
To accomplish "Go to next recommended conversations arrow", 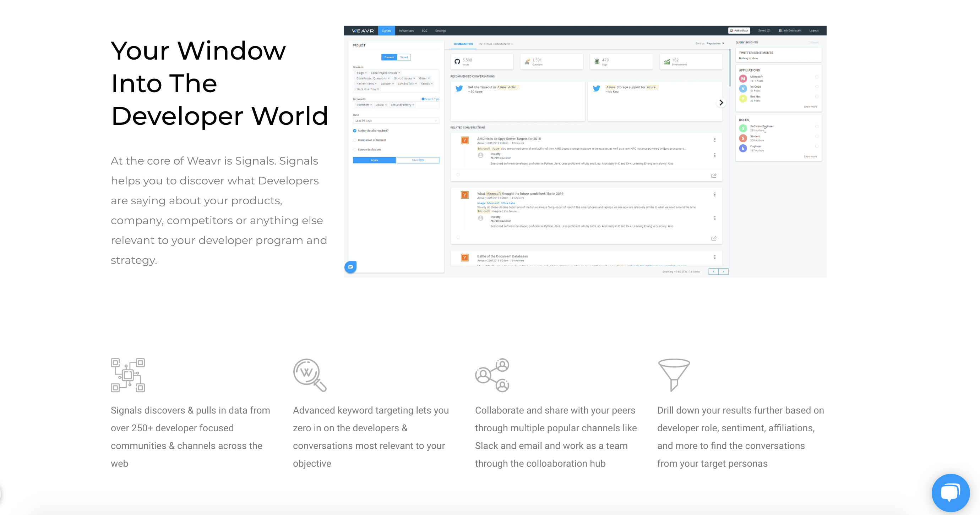I will 721,103.
